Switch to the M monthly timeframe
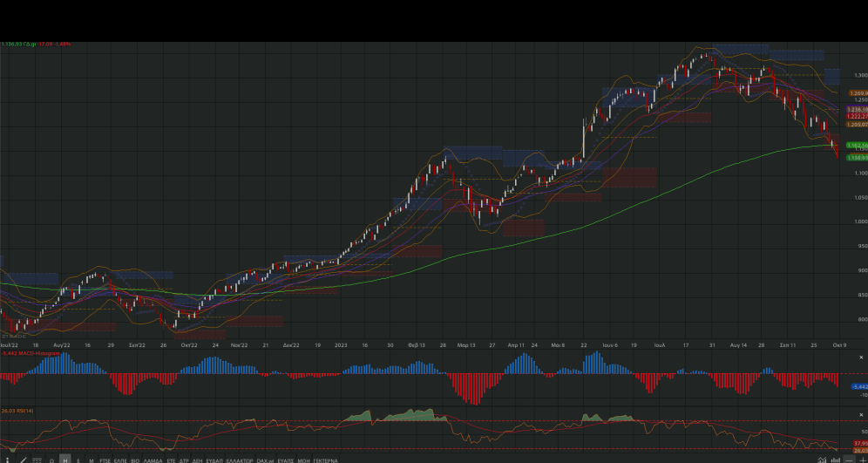The image size is (868, 463). pyautogui.click(x=92, y=460)
